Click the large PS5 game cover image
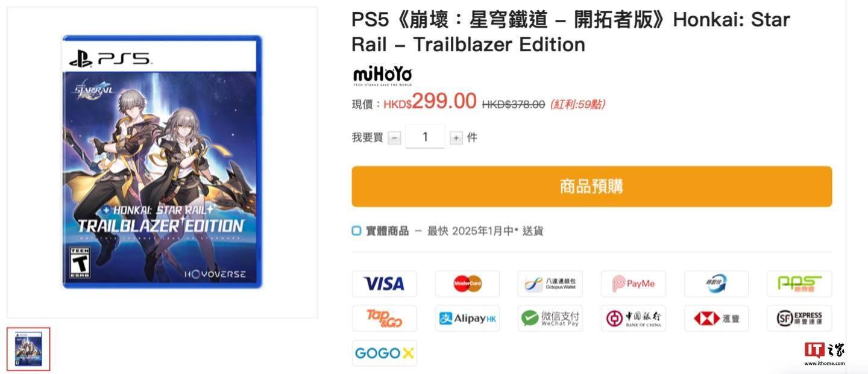Viewport: 868px width, 374px height. 163,161
